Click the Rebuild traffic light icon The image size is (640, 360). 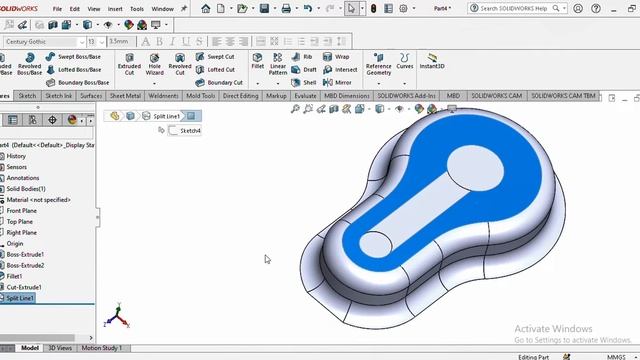[x=373, y=8]
